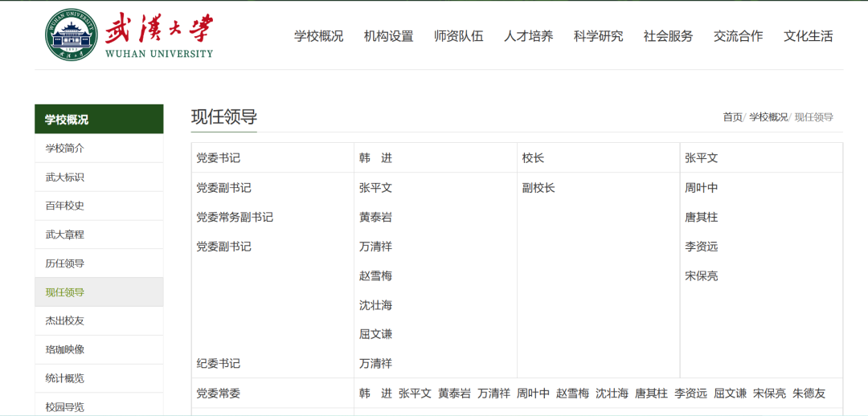Image resolution: width=868 pixels, height=416 pixels.
Task: Click 现任领导 breadcrumb text
Action: (x=813, y=117)
